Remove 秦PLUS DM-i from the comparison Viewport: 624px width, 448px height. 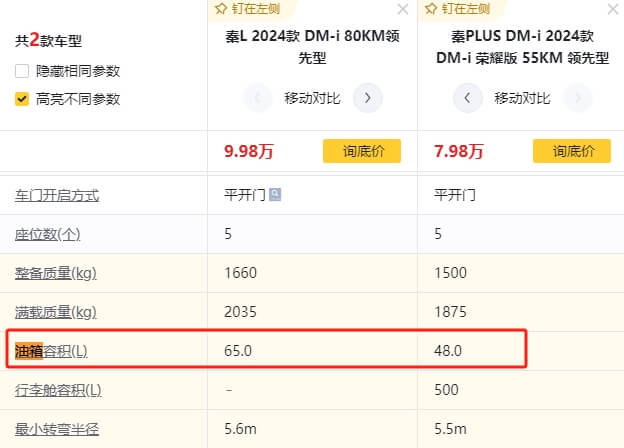[x=612, y=9]
